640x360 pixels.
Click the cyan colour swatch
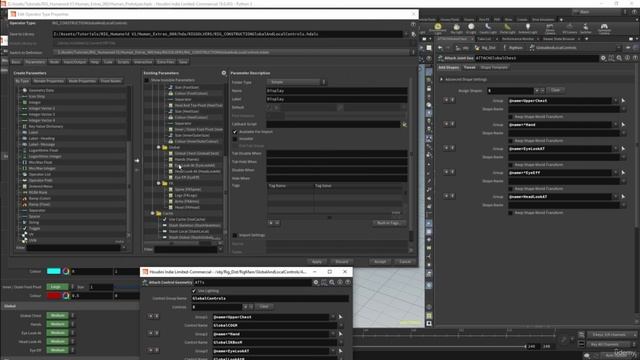pyautogui.click(x=53, y=271)
